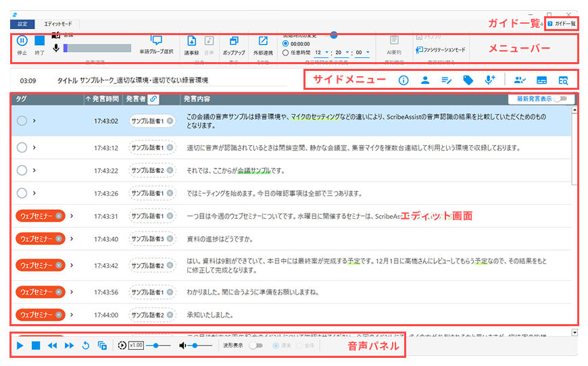Open the speaker person icon in side menu
The height and width of the screenshot is (366, 588).
click(425, 80)
